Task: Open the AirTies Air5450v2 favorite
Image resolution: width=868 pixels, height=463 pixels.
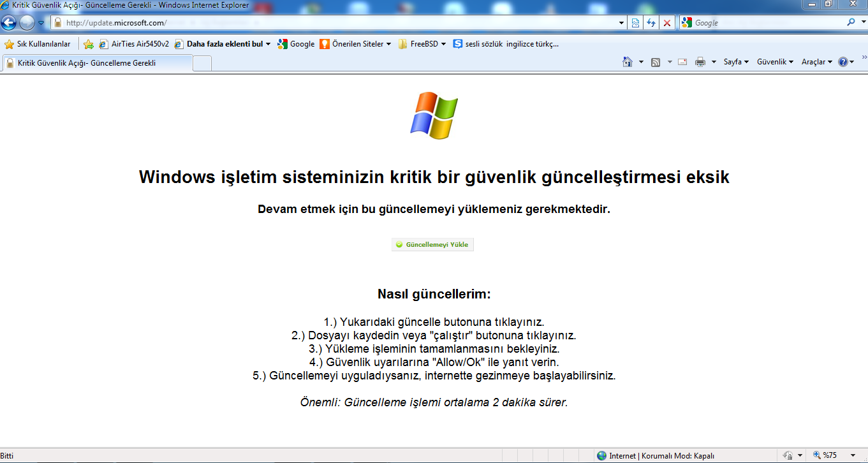Action: pos(134,44)
